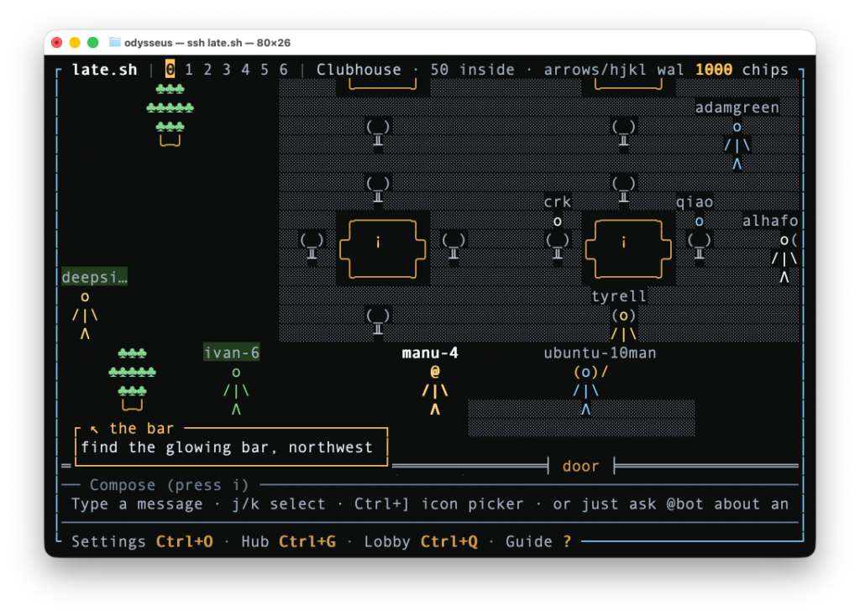
Task: Click the crk player head
Action: 558,222
